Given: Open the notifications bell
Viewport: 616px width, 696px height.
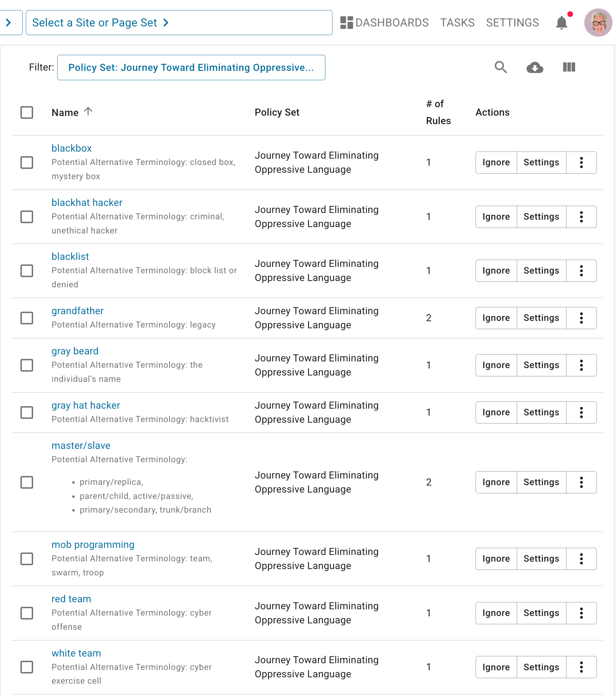Looking at the screenshot, I should (x=562, y=22).
